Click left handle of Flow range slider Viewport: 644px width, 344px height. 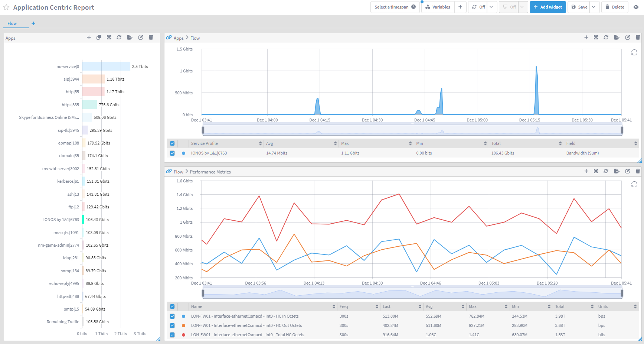[203, 130]
